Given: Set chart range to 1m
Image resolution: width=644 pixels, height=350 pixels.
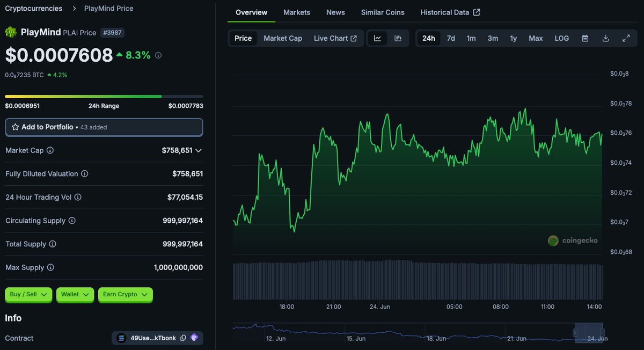Looking at the screenshot, I should [x=471, y=38].
